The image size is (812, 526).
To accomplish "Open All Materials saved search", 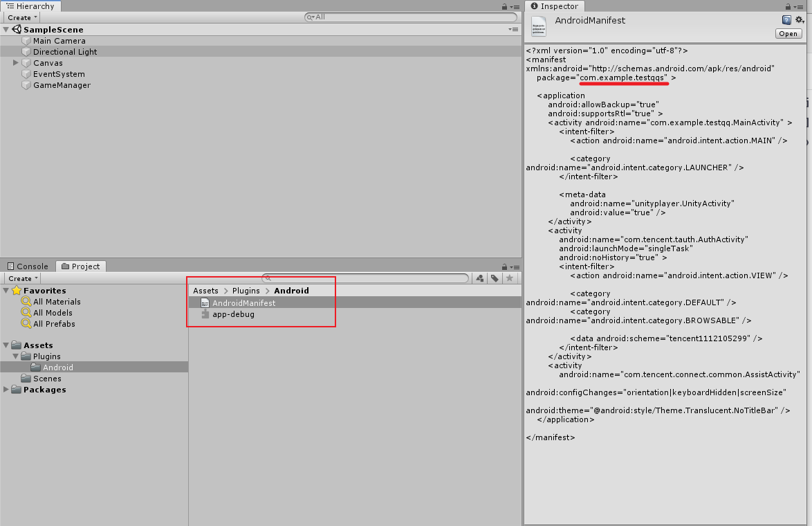I will 57,302.
